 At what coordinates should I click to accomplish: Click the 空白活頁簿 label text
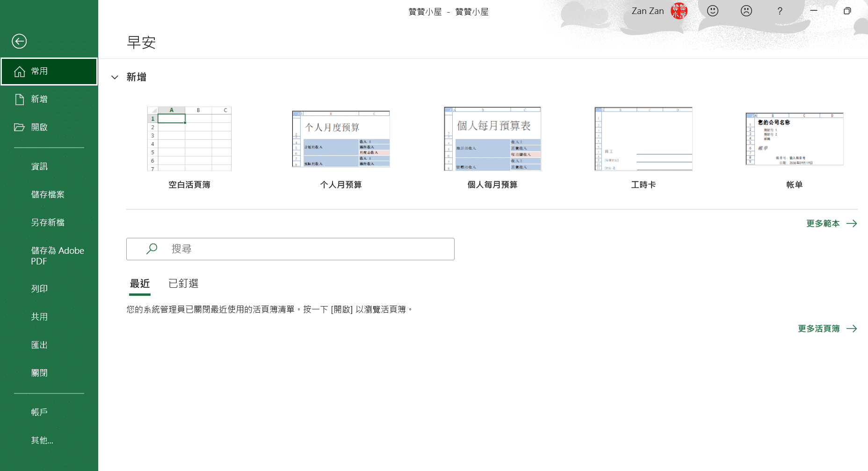pyautogui.click(x=189, y=185)
